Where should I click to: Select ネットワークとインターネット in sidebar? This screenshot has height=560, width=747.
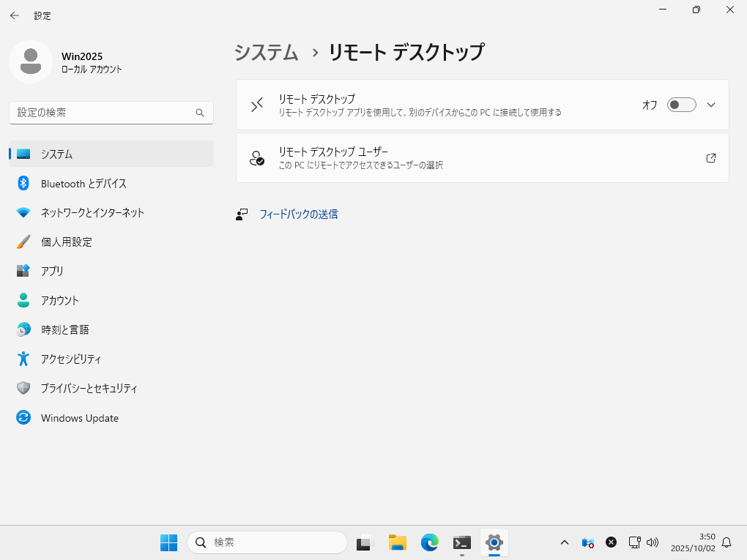coord(92,212)
